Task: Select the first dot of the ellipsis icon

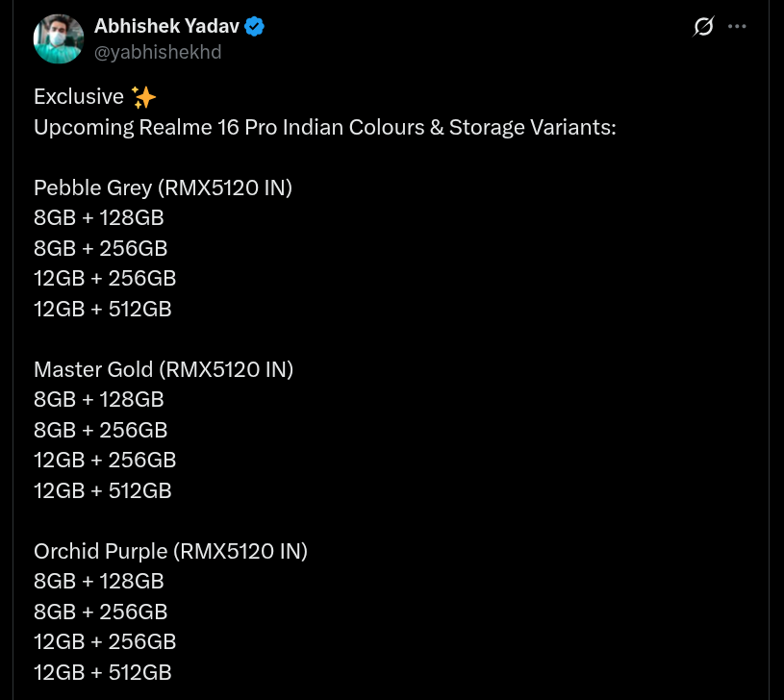Action: (729, 26)
